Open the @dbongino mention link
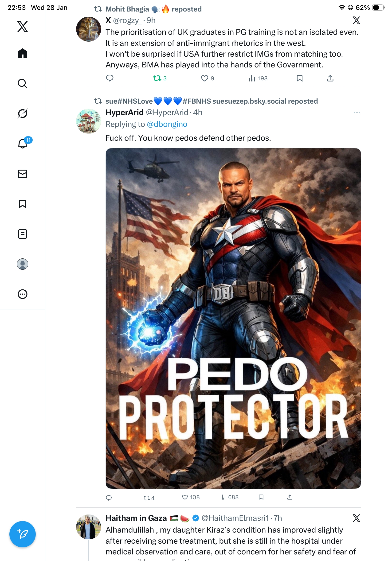 pyautogui.click(x=167, y=124)
